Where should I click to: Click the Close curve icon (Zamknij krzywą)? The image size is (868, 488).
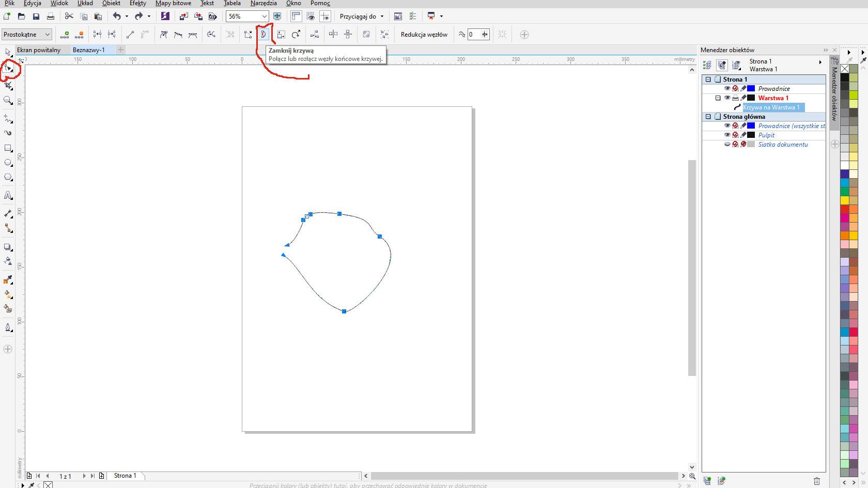[263, 35]
